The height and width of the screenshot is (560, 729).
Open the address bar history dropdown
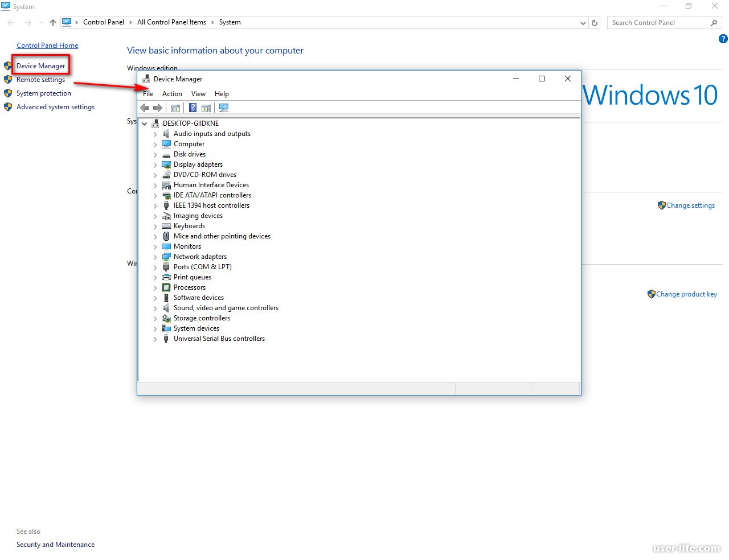click(583, 23)
